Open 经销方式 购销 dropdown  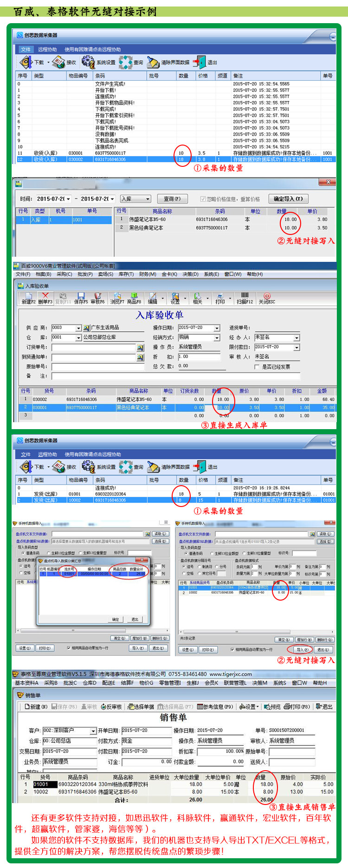tap(217, 338)
